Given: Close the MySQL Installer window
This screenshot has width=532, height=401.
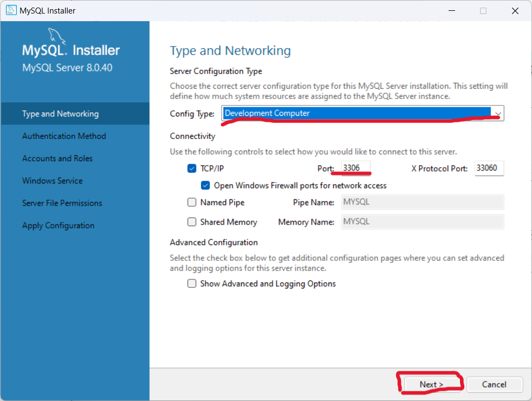Looking at the screenshot, I should tap(515, 10).
